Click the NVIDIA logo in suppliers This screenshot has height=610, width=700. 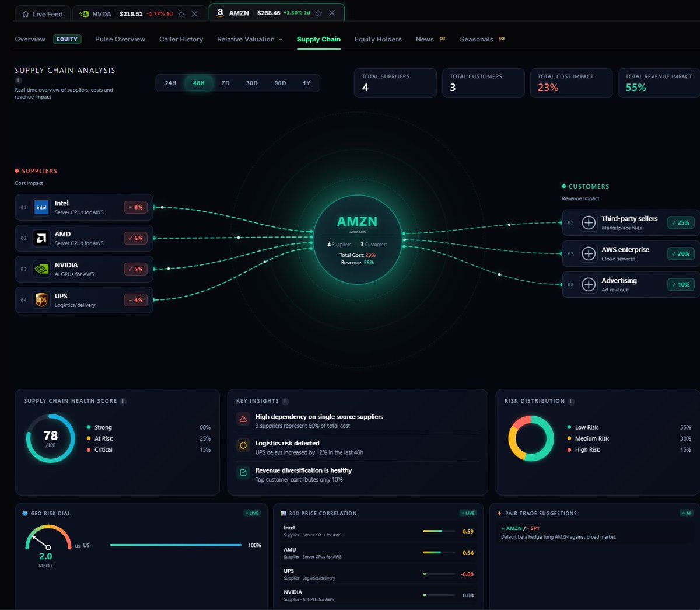41,269
